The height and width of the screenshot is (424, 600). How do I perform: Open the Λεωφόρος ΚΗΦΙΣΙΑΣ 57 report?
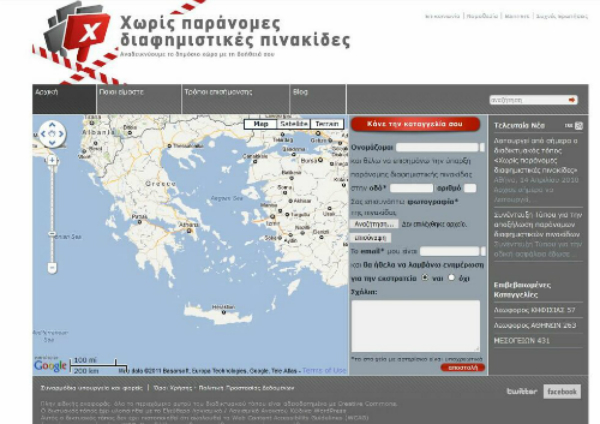click(534, 310)
